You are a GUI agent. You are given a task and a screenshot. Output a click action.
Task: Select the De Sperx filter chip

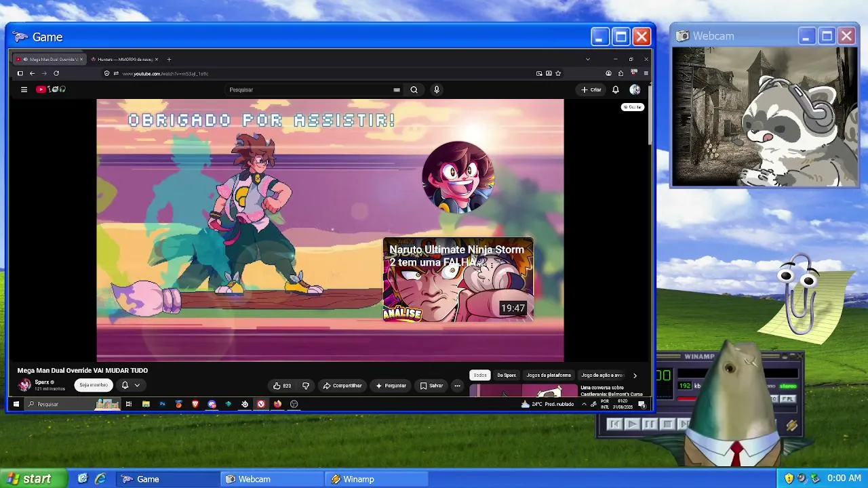(507, 375)
